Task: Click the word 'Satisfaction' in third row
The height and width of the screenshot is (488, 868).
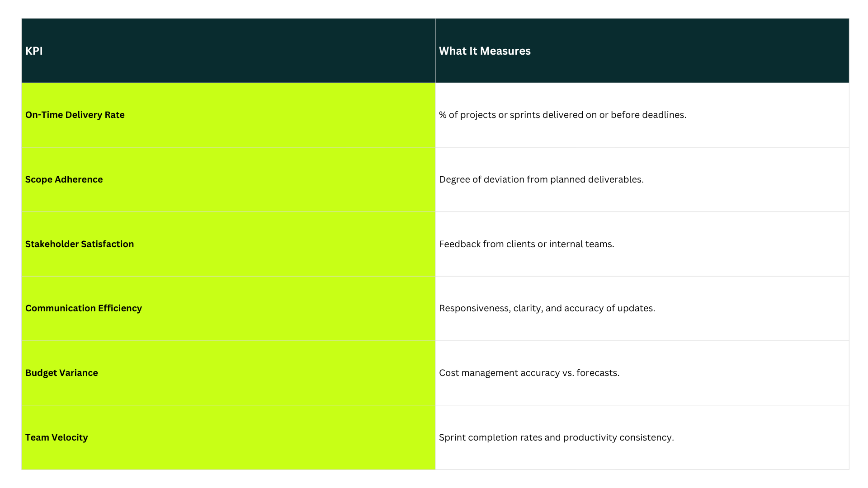Action: pos(107,244)
